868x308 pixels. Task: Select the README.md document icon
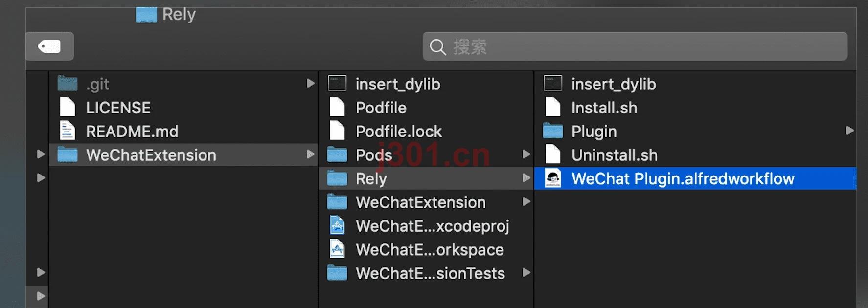(67, 131)
